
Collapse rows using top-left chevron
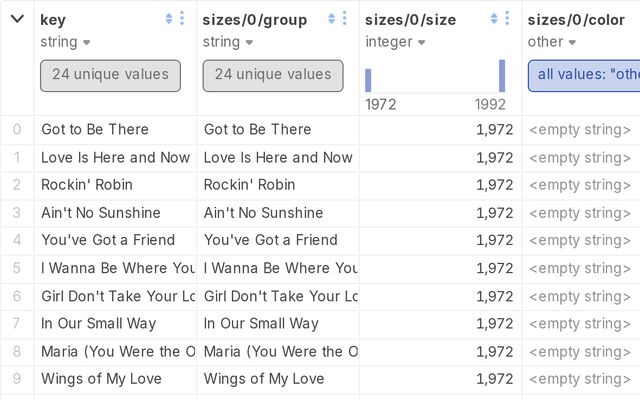pos(17,19)
